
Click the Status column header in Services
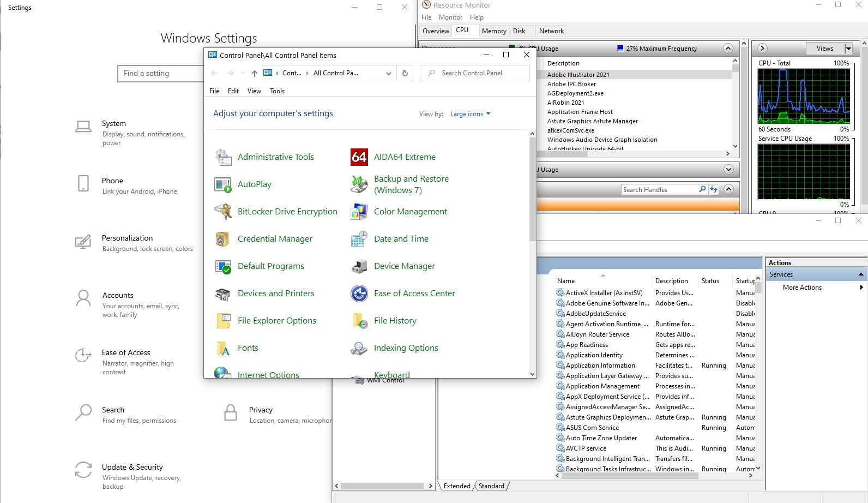coord(716,281)
